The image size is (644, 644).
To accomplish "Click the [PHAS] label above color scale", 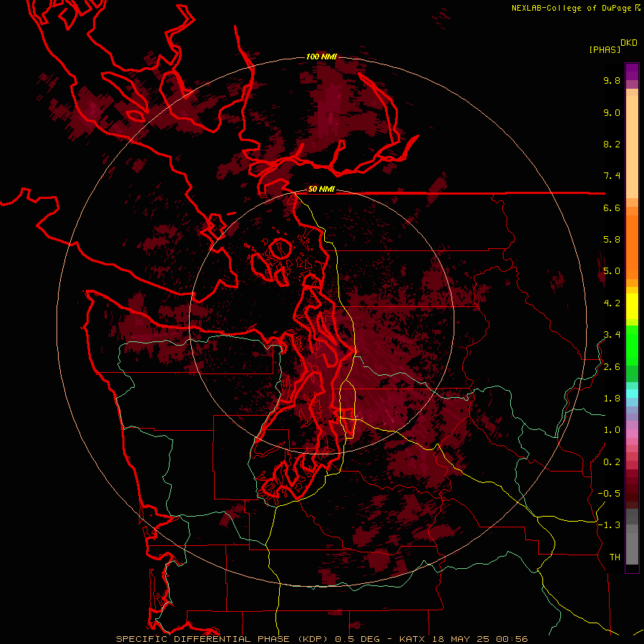I will point(605,49).
